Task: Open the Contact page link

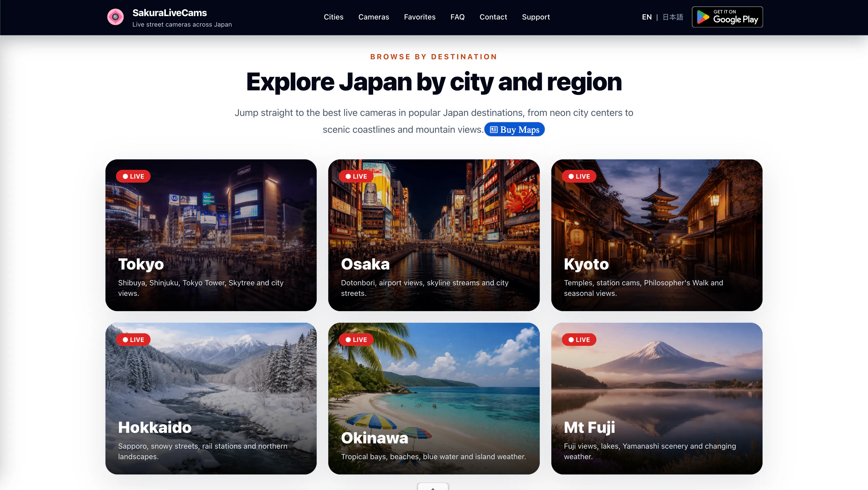Action: pos(493,17)
